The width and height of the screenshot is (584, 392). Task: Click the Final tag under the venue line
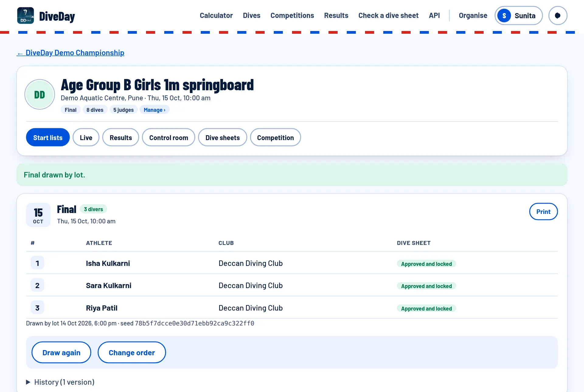click(71, 110)
